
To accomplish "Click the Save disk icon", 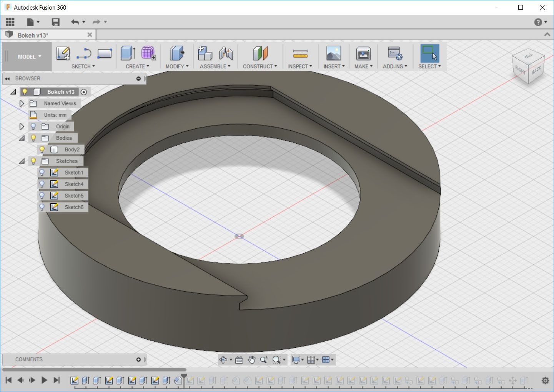I will click(x=56, y=22).
